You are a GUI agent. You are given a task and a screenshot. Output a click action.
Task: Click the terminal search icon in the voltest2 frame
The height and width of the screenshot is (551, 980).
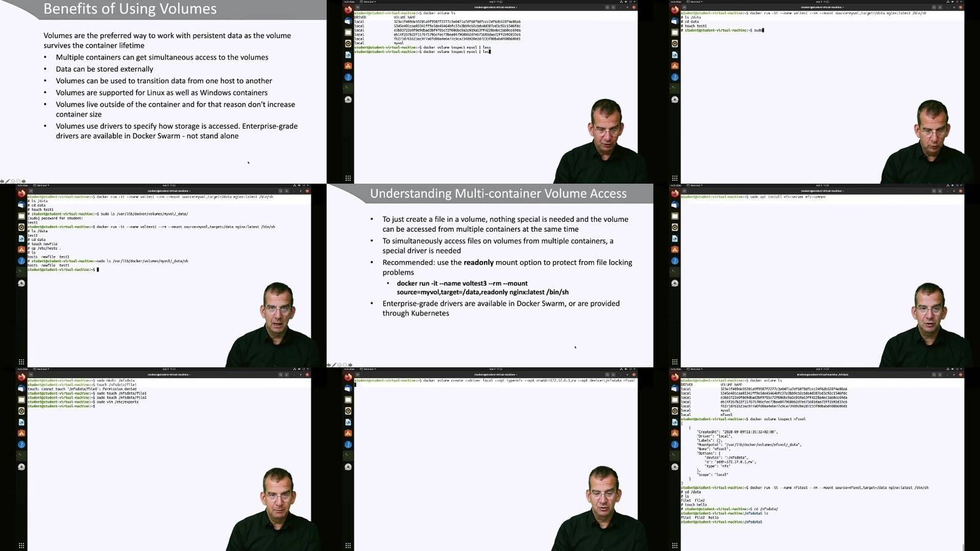(281, 191)
